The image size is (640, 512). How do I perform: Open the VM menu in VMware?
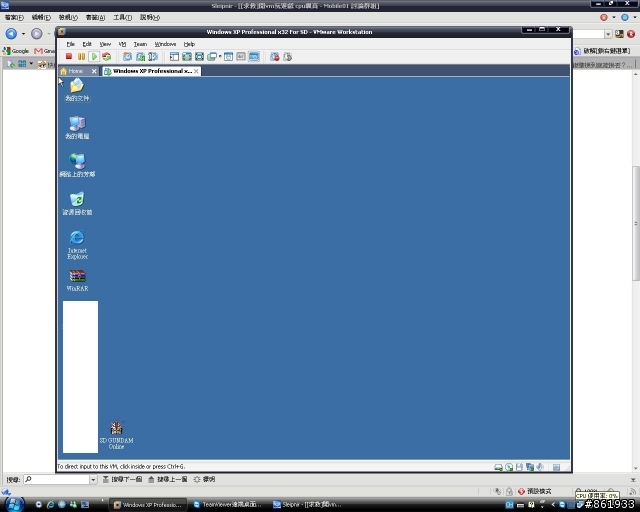pyautogui.click(x=122, y=44)
